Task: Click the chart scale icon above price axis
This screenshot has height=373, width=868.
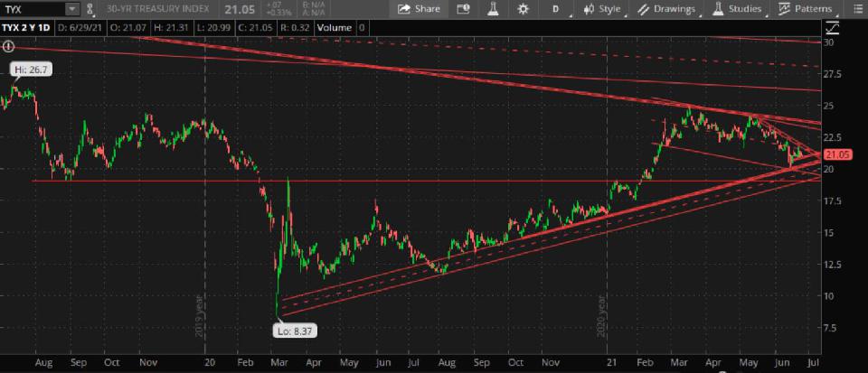Action: [x=832, y=27]
